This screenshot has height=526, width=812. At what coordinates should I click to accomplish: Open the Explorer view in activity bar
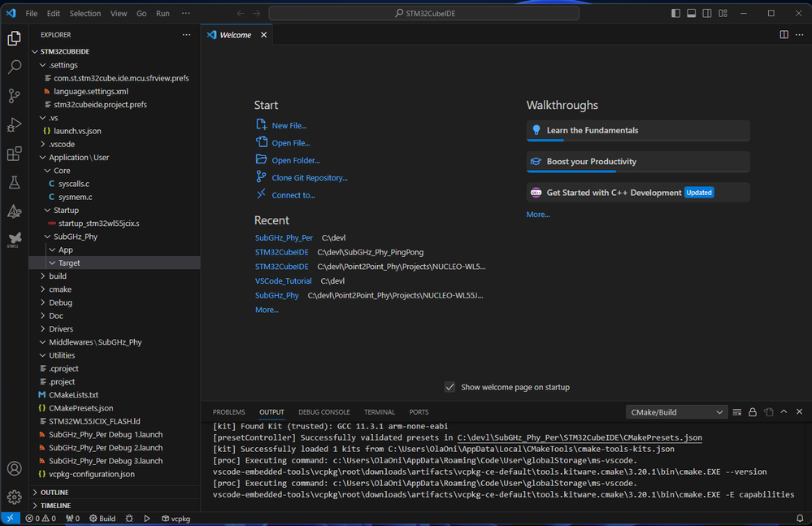click(15, 37)
